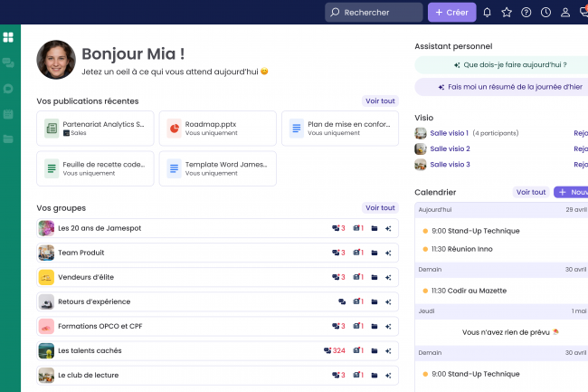This screenshot has height=392, width=588.
Task: Open the 11:30 Réunion Inno event
Action: (461, 248)
